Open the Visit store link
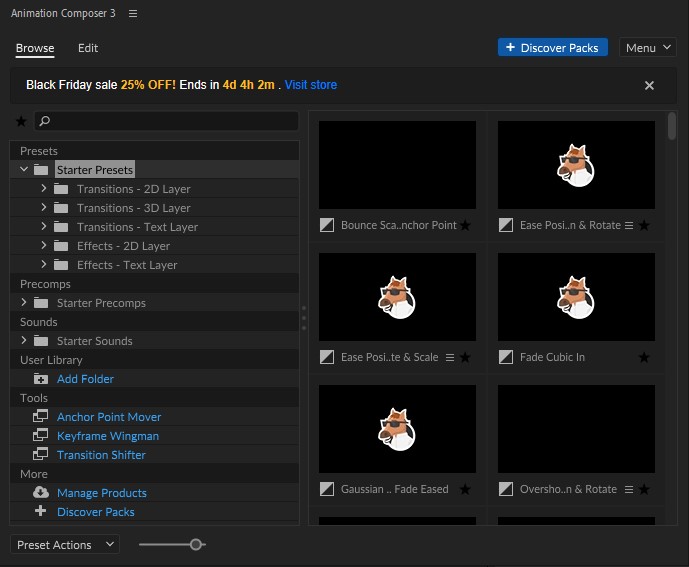 coord(311,84)
